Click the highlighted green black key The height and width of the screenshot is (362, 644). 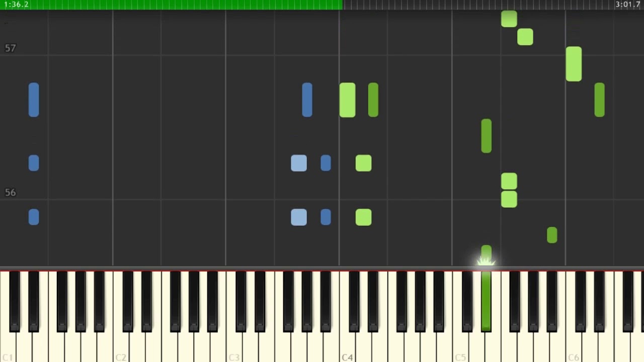(486, 301)
